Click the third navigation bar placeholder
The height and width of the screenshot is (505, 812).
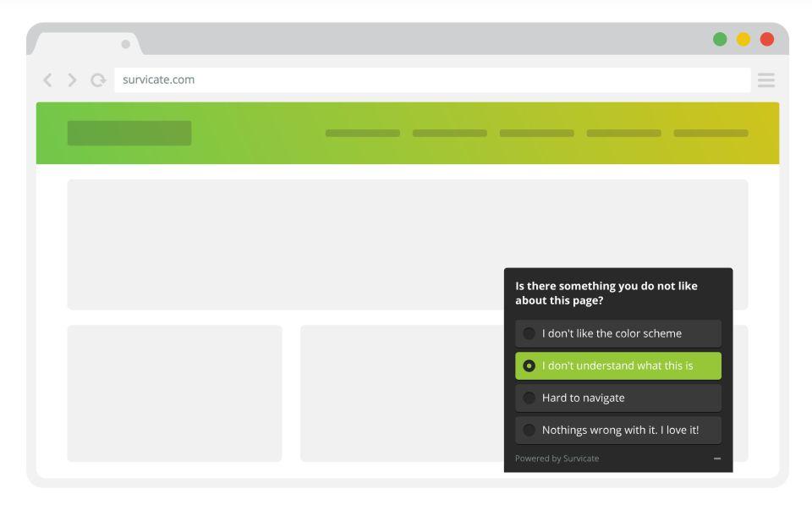[x=536, y=133]
